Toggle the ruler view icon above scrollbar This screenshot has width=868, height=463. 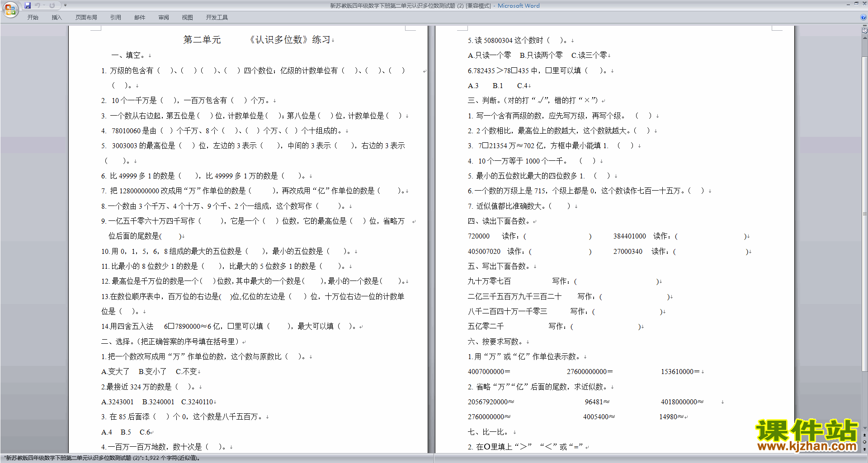tap(864, 31)
